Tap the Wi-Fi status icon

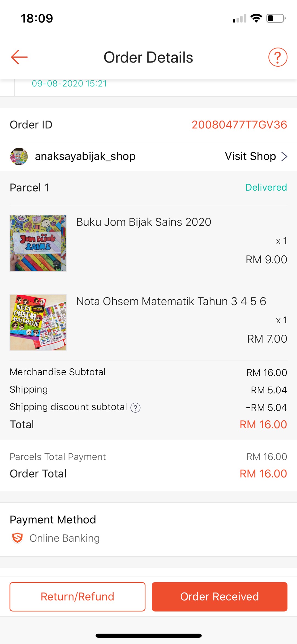pos(256,18)
